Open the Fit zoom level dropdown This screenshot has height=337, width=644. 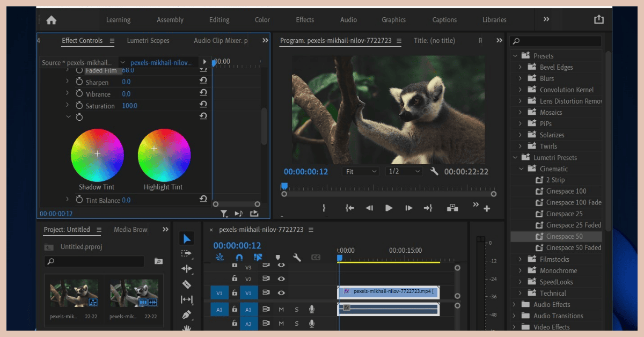(360, 172)
